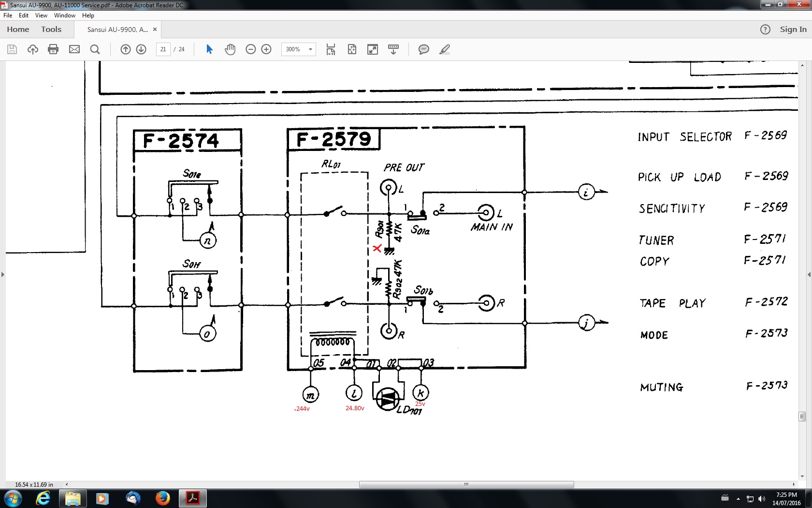Open the Windows Start button
The width and height of the screenshot is (812, 508).
[12, 498]
